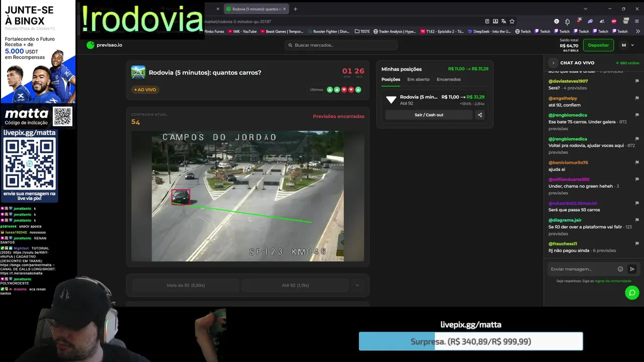Open the M profile avatar
This screenshot has width=644, height=362.
(x=624, y=45)
